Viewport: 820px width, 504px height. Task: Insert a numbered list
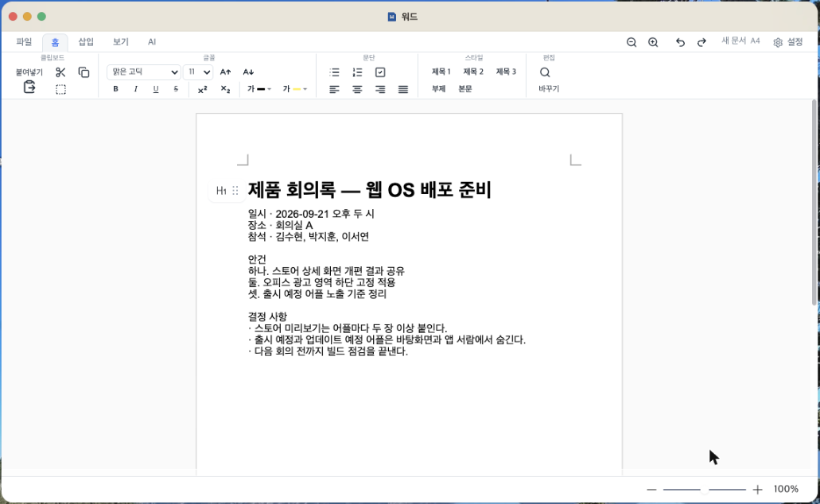point(357,72)
